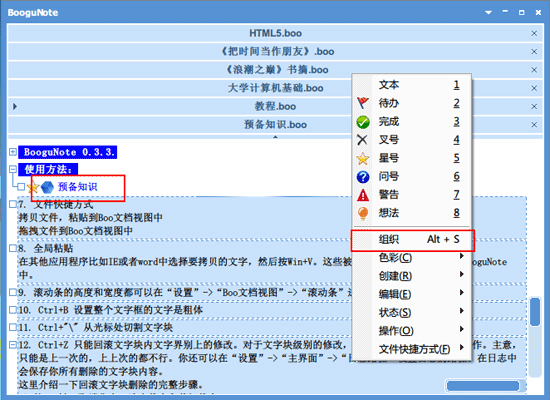The image size is (550, 400).
Task: Choose 文本 in the context menu
Action: 412,85
